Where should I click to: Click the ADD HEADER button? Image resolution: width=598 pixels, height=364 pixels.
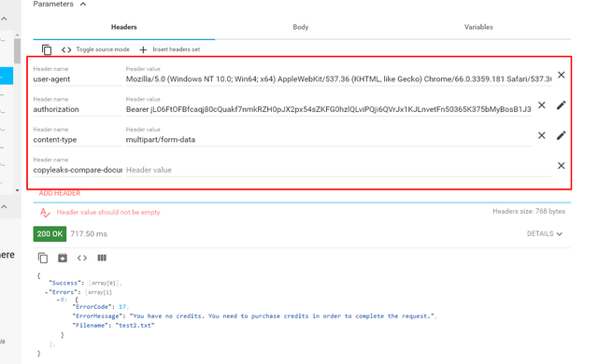[x=60, y=193]
